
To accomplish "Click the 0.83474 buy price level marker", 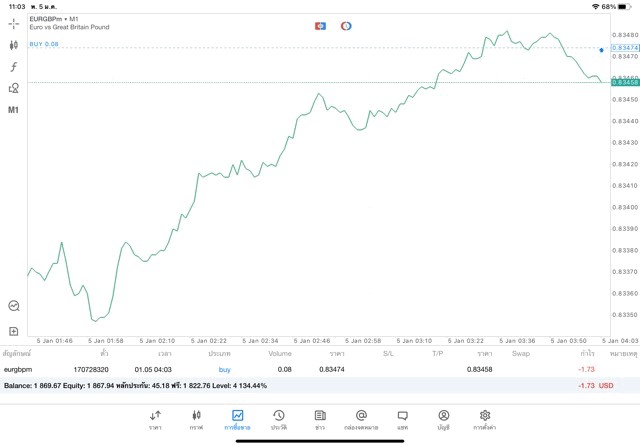I will click(x=623, y=48).
